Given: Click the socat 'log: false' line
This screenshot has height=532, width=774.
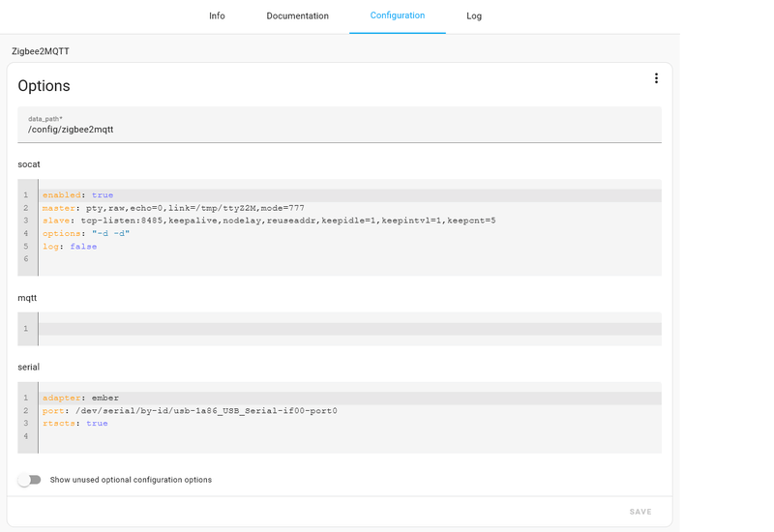Looking at the screenshot, I should pyautogui.click(x=350, y=247).
